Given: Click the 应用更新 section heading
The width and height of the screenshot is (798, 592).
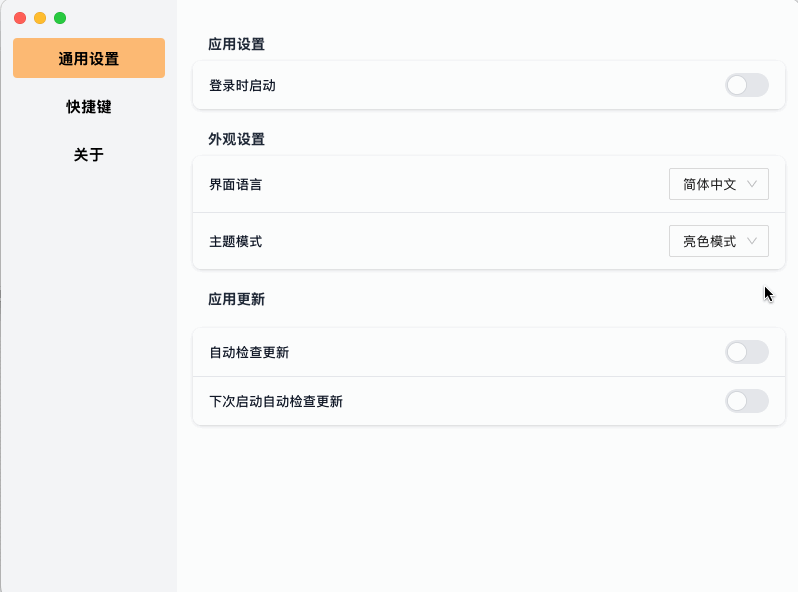Looking at the screenshot, I should point(236,299).
